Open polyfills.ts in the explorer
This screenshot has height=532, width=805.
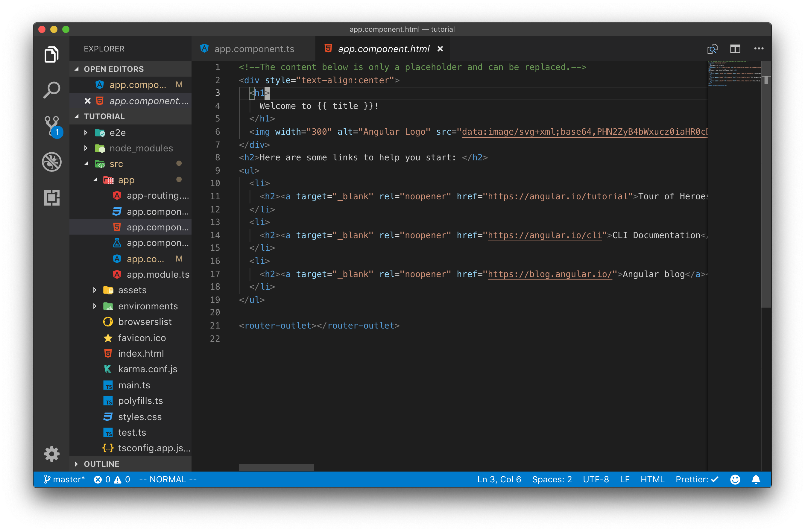[130, 401]
